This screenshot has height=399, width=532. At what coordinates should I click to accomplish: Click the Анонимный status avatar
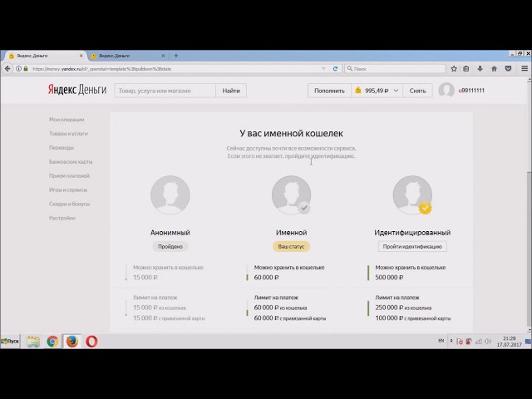(x=170, y=195)
